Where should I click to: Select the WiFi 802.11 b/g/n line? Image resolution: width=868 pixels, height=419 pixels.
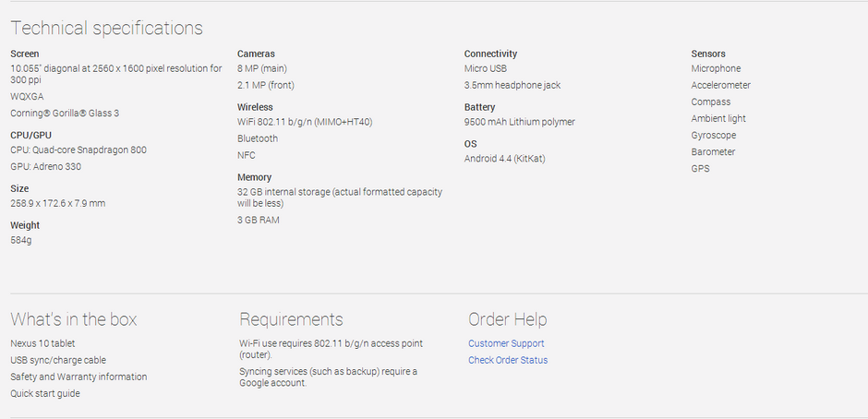[x=305, y=122]
